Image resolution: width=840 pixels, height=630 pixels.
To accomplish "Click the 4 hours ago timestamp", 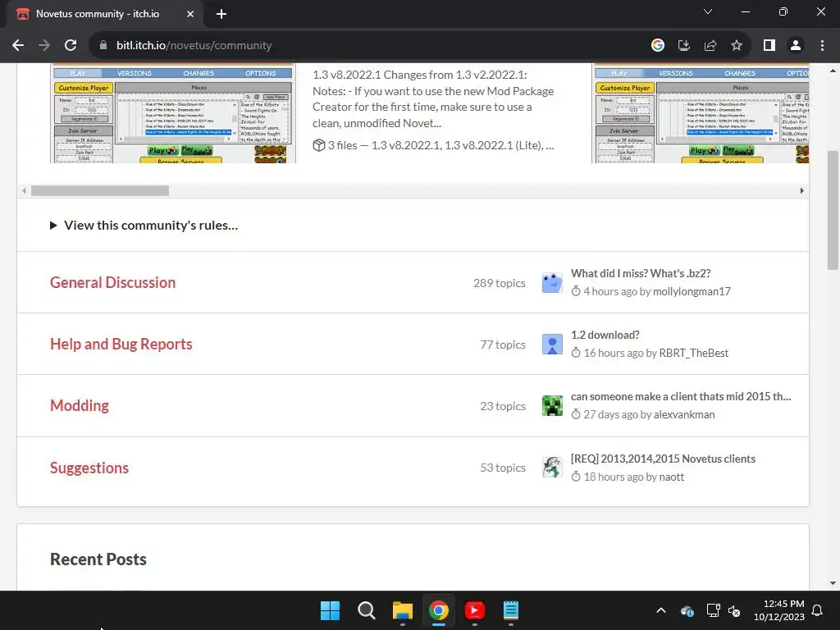I will pos(609,291).
